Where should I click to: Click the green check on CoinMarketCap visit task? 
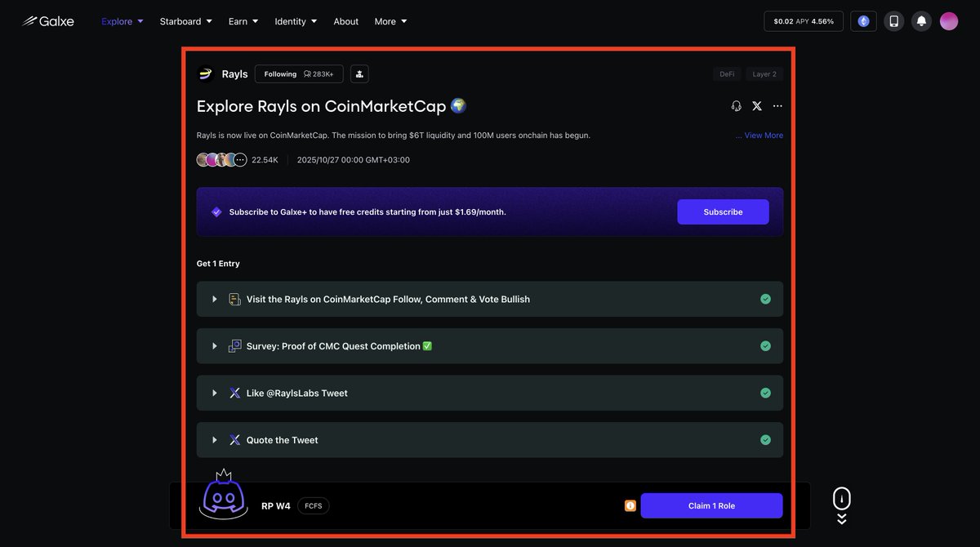[765, 299]
